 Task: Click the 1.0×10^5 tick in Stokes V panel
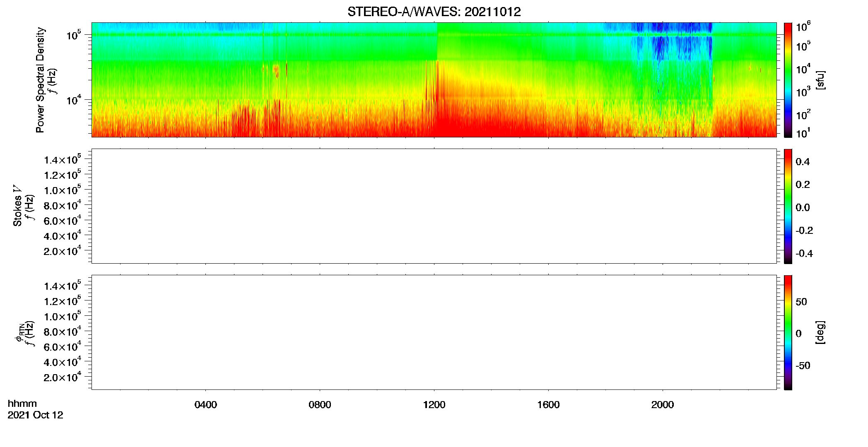tap(63, 190)
